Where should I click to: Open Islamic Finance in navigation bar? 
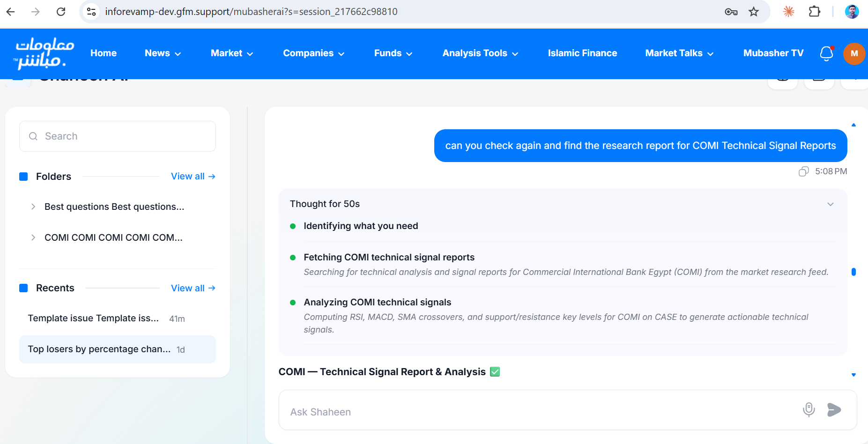click(582, 53)
